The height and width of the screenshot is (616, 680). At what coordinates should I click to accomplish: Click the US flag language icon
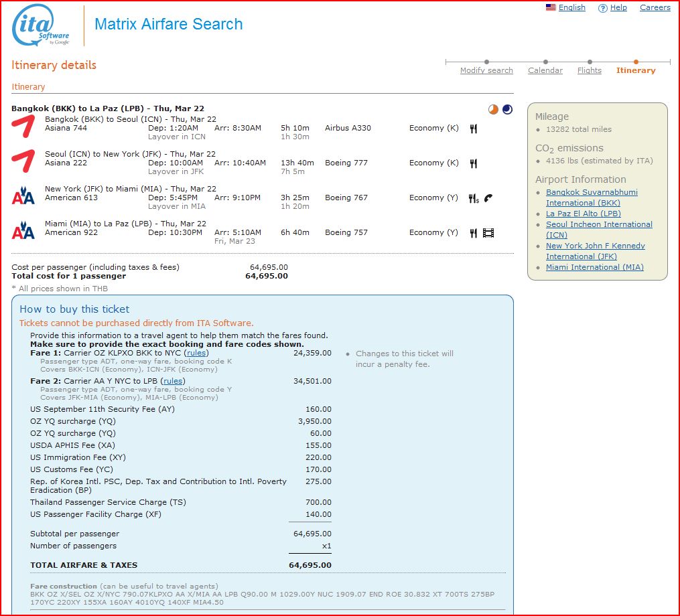point(551,7)
